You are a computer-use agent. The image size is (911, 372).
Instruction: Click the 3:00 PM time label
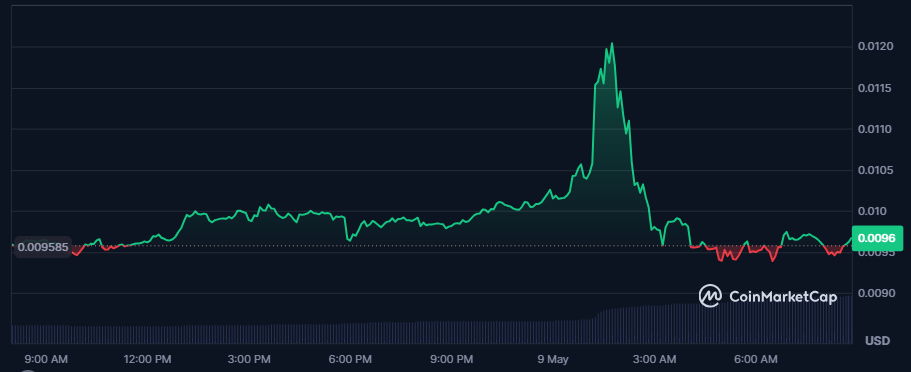tap(249, 359)
